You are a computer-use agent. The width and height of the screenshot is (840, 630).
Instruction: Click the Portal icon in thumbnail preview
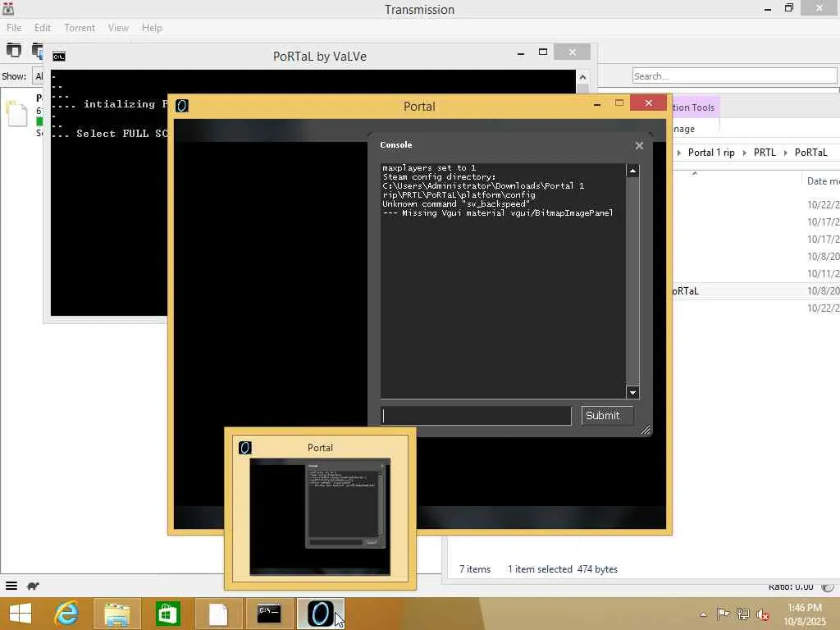tap(244, 447)
